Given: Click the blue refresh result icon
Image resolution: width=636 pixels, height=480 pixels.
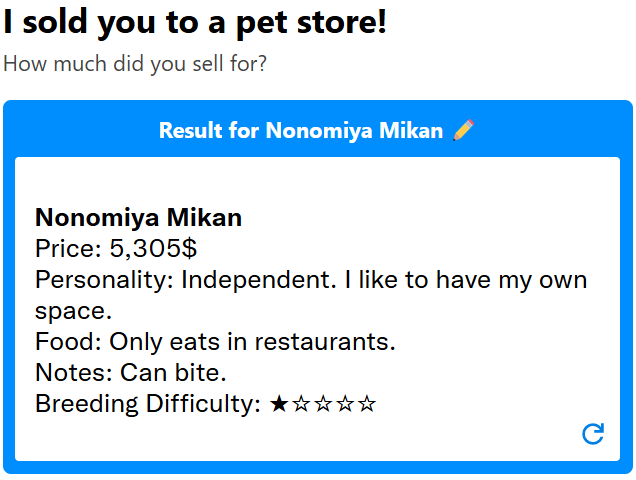Looking at the screenshot, I should [593, 433].
